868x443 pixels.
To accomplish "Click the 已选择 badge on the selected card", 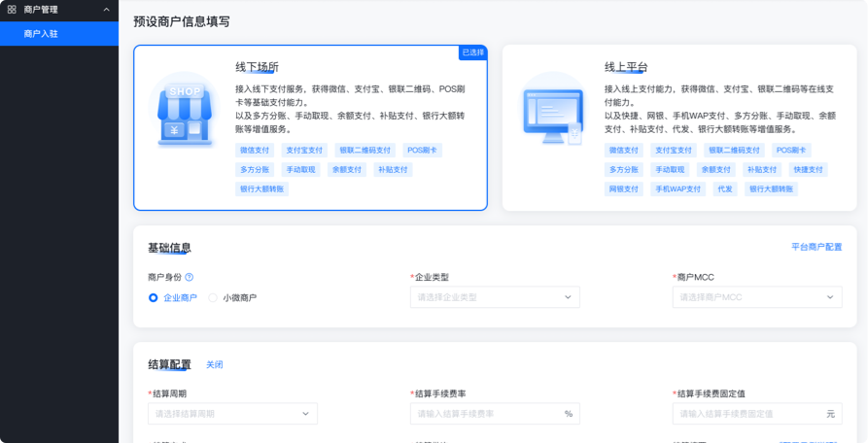I will tap(472, 52).
